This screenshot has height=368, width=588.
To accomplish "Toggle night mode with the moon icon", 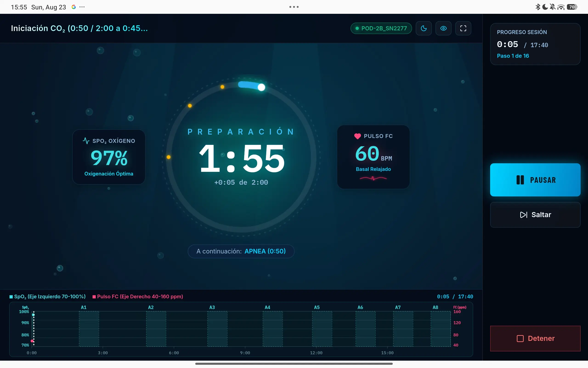I will [424, 28].
